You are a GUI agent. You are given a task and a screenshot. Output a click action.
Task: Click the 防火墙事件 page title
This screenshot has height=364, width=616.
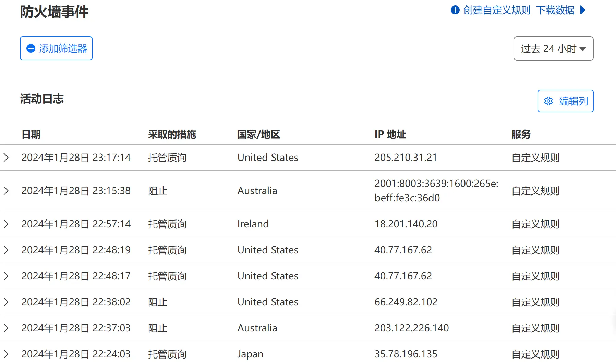tap(54, 12)
